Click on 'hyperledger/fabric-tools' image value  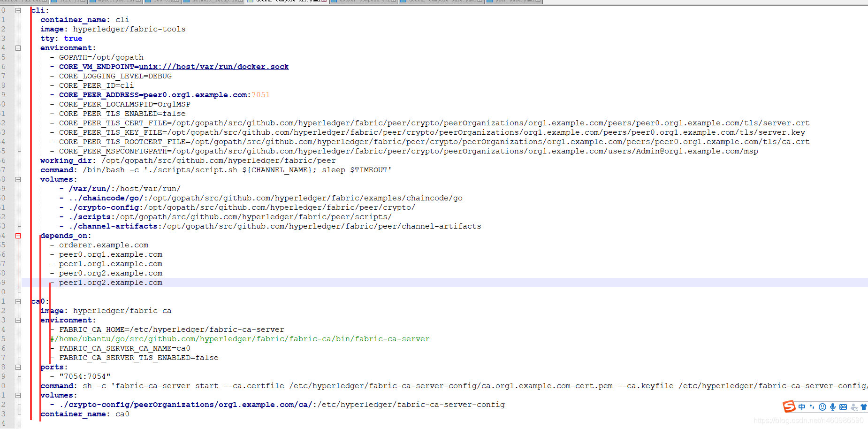129,29
